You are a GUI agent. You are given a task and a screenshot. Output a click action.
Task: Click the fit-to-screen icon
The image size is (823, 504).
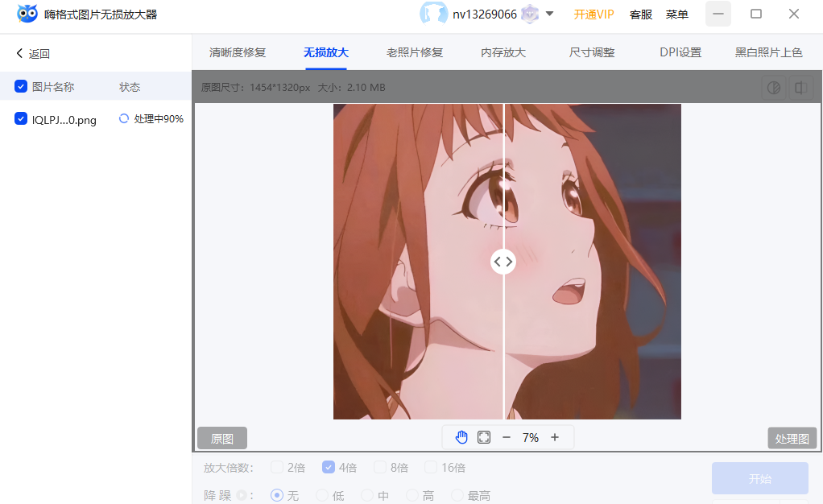pyautogui.click(x=484, y=437)
